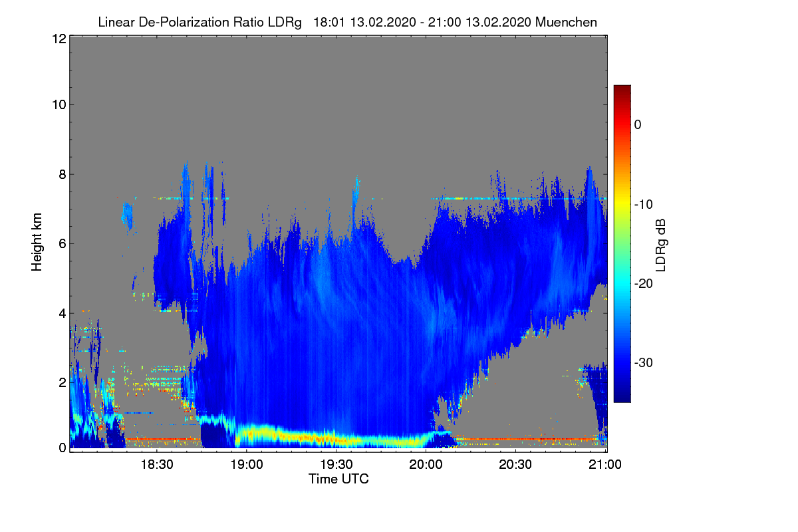The height and width of the screenshot is (532, 798).
Task: Click the 10 km height tick label
Action: click(58, 104)
